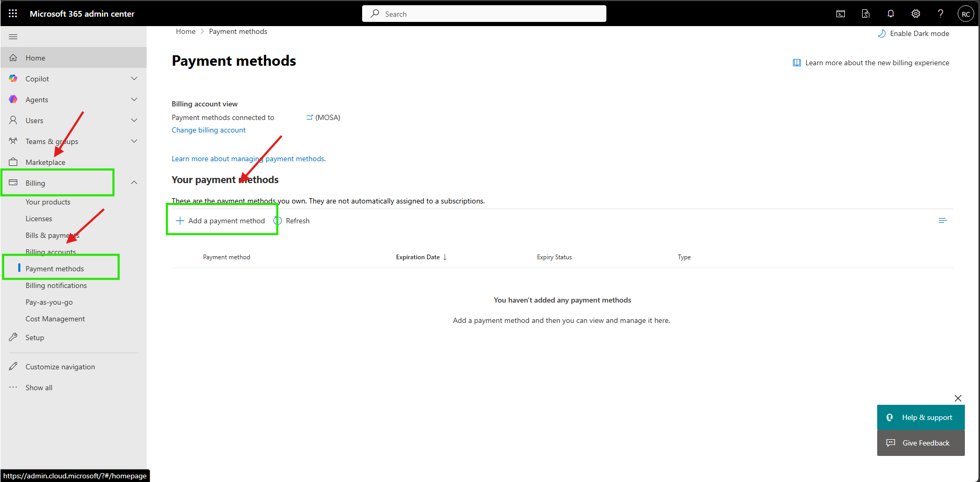Screen dimensions: 980x482
Task: Click the Customize navigation pencil icon
Action: tap(13, 366)
